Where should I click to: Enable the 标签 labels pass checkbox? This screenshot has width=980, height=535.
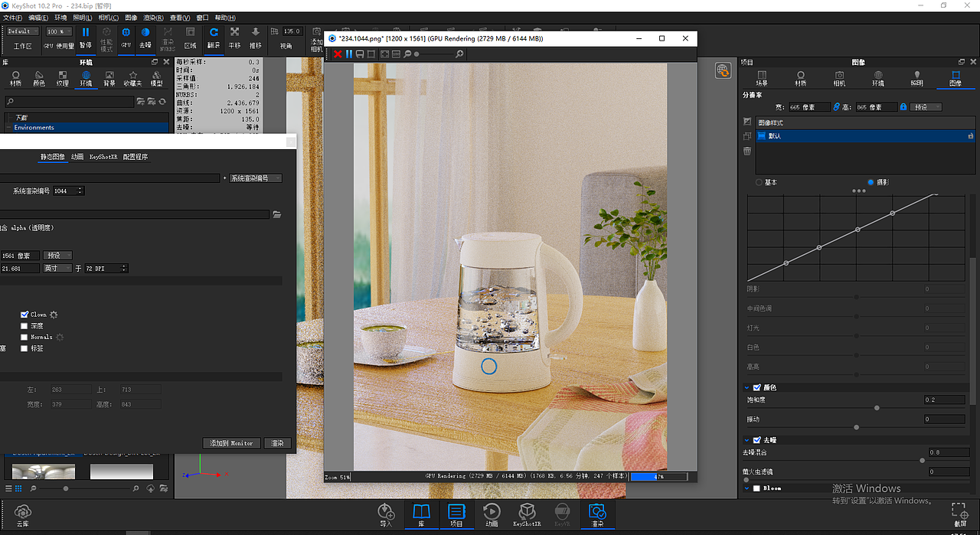tap(24, 348)
